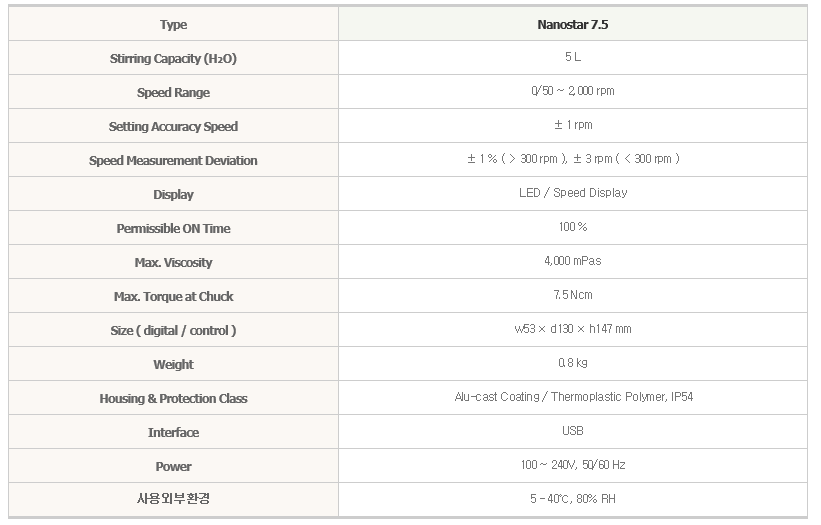Select the 4,000 mPas viscosity value
This screenshot has height=525, width=821.
pyautogui.click(x=573, y=261)
